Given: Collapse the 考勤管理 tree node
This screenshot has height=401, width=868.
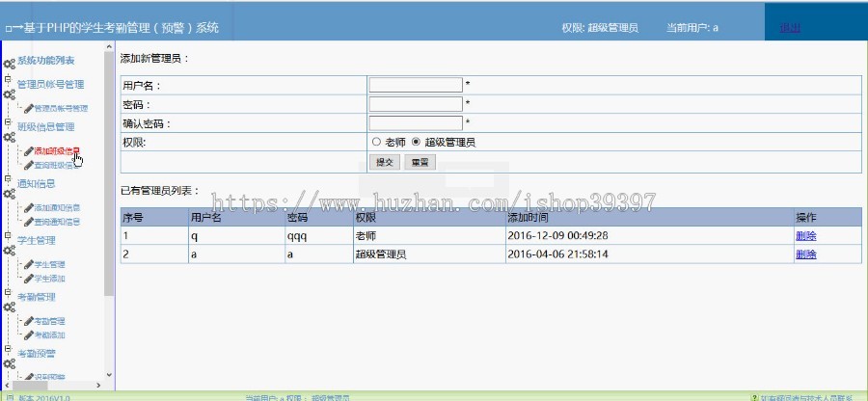Looking at the screenshot, I should point(8,291).
